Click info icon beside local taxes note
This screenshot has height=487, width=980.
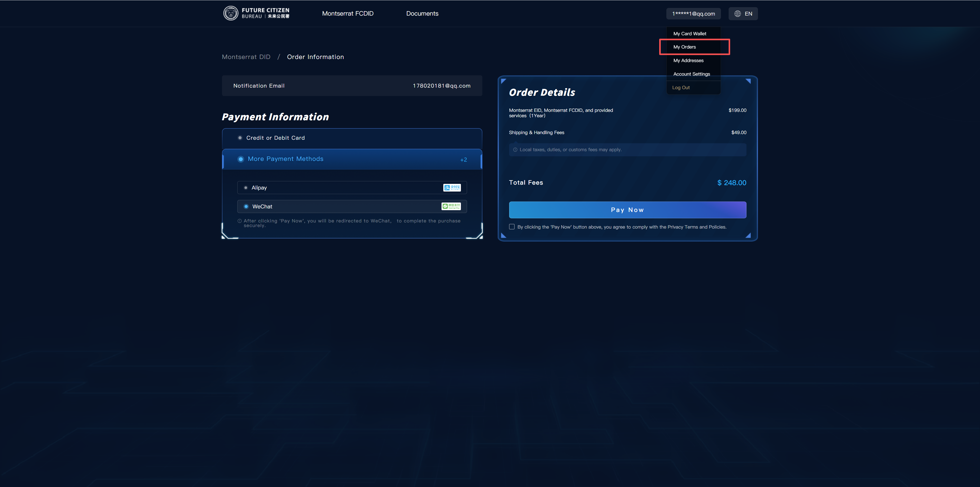click(515, 150)
